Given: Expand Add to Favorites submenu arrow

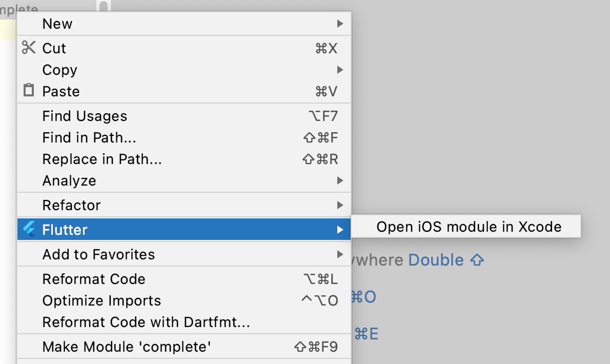Looking at the screenshot, I should pos(340,254).
